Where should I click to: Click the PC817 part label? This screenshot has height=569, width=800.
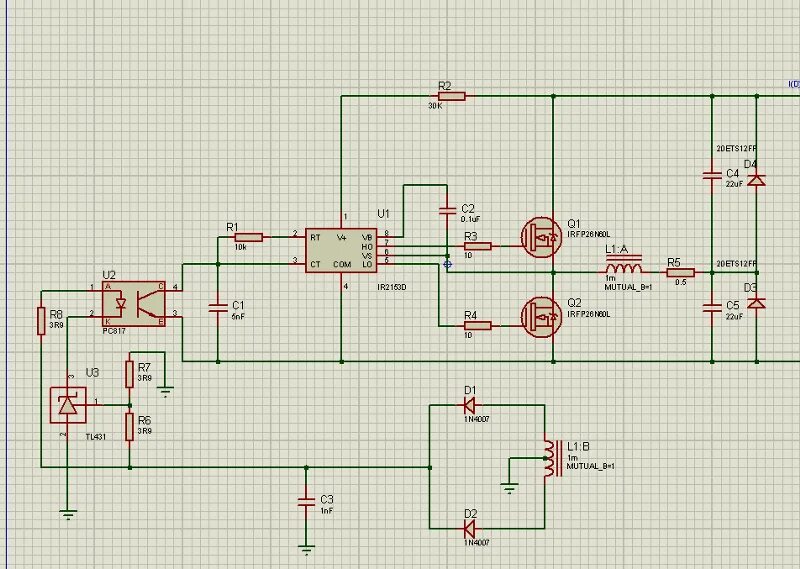click(x=114, y=331)
